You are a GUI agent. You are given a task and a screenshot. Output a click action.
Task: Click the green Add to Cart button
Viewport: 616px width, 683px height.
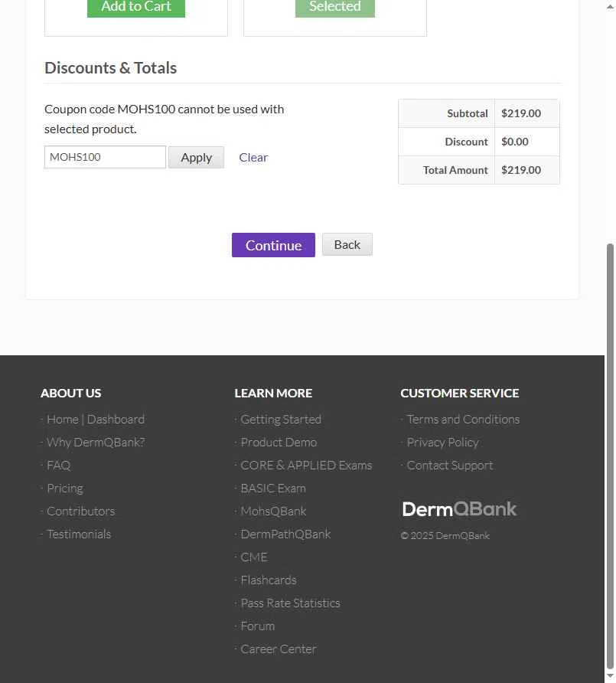click(x=135, y=8)
